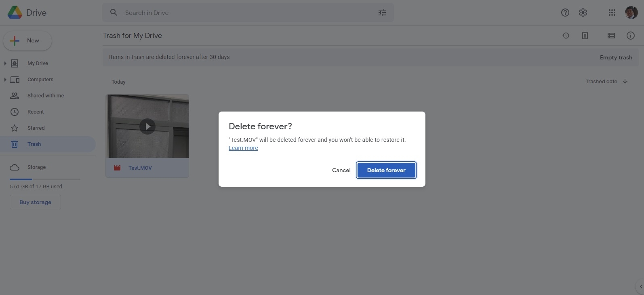The width and height of the screenshot is (644, 295).
Task: Cancel the Delete forever dialog
Action: (341, 170)
